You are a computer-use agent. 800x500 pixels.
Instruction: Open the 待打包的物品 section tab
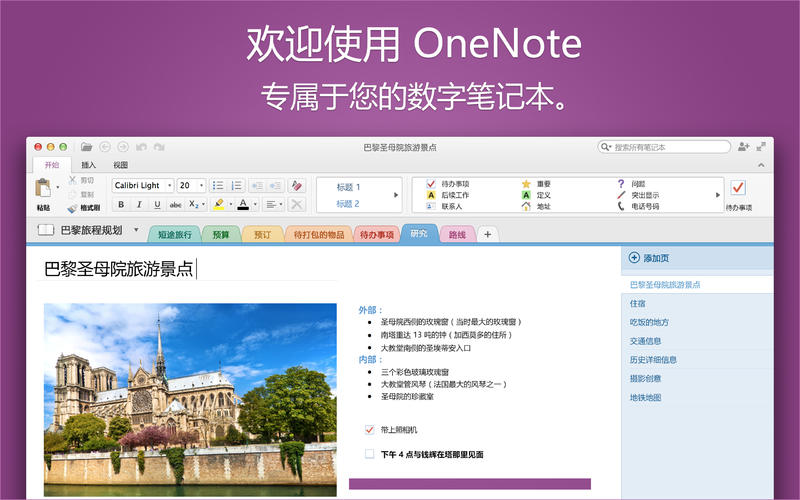319,235
